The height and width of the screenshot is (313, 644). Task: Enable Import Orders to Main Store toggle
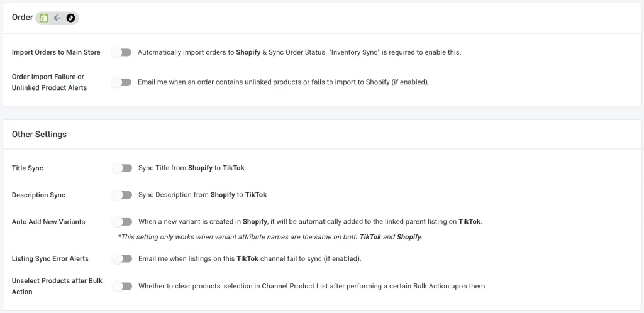point(121,53)
